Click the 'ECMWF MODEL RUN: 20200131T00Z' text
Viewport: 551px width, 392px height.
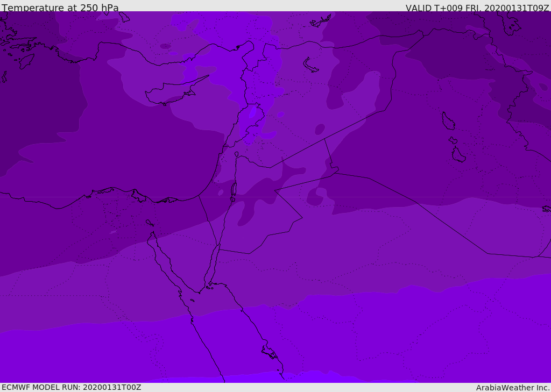72,387
